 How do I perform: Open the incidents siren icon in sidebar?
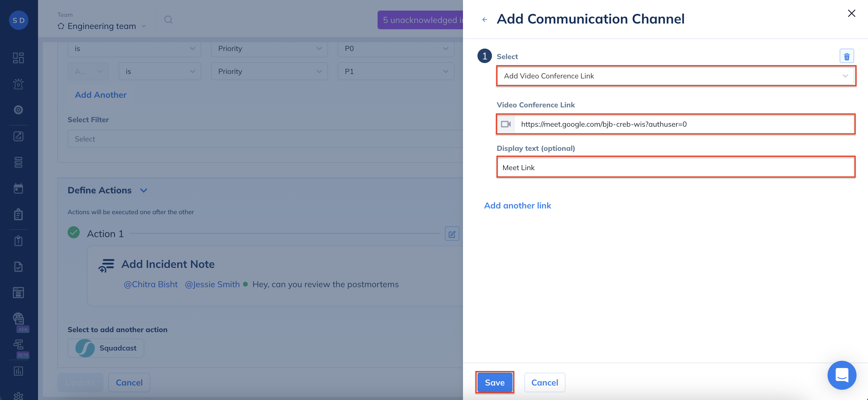(x=18, y=84)
